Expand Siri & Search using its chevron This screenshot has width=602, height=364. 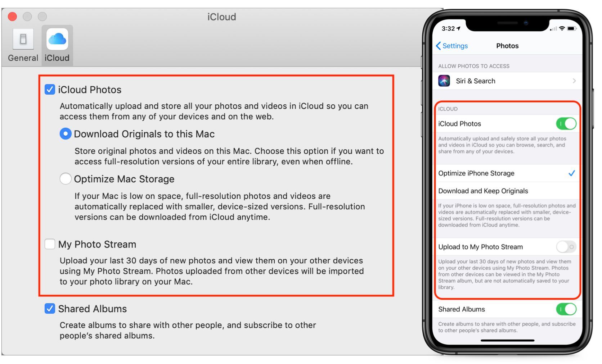tap(574, 81)
